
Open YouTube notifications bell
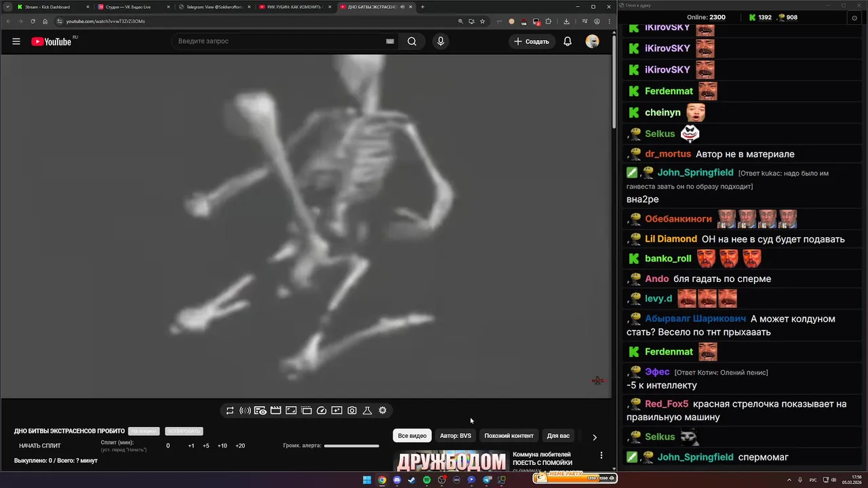pyautogui.click(x=568, y=41)
